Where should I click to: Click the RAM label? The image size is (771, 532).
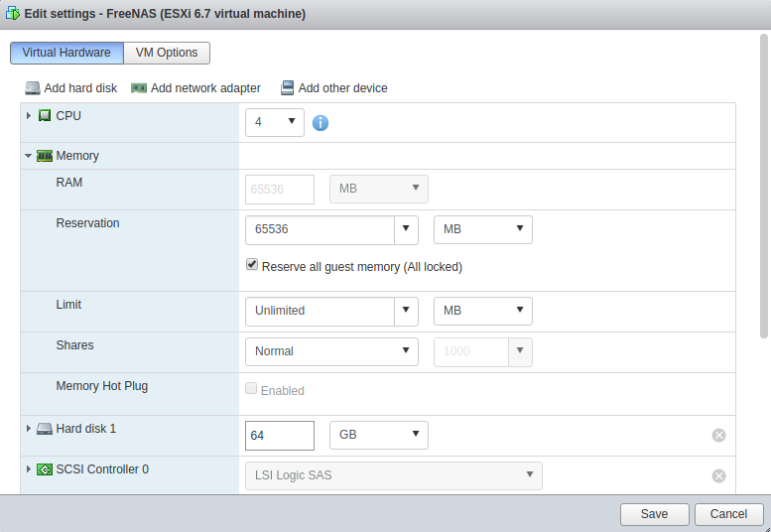(69, 183)
